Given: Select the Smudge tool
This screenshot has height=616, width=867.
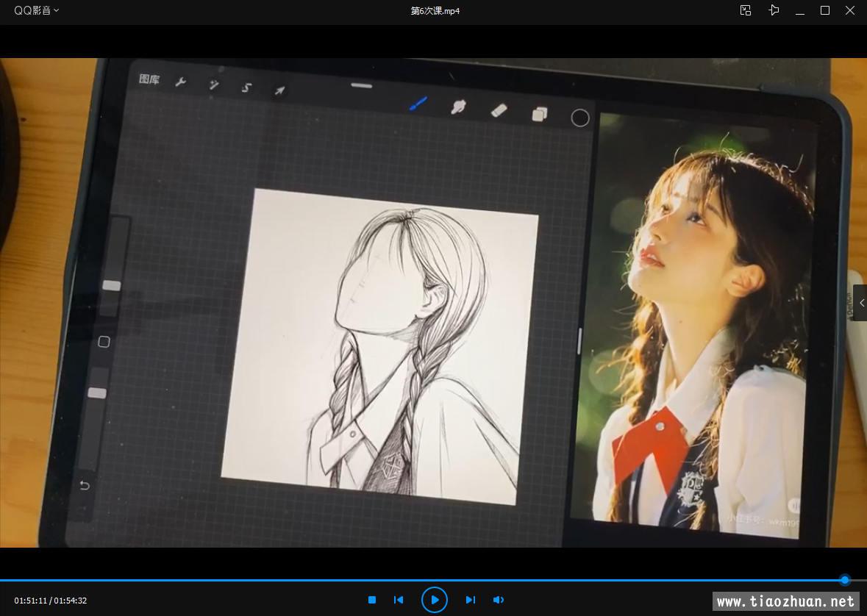Looking at the screenshot, I should point(458,107).
